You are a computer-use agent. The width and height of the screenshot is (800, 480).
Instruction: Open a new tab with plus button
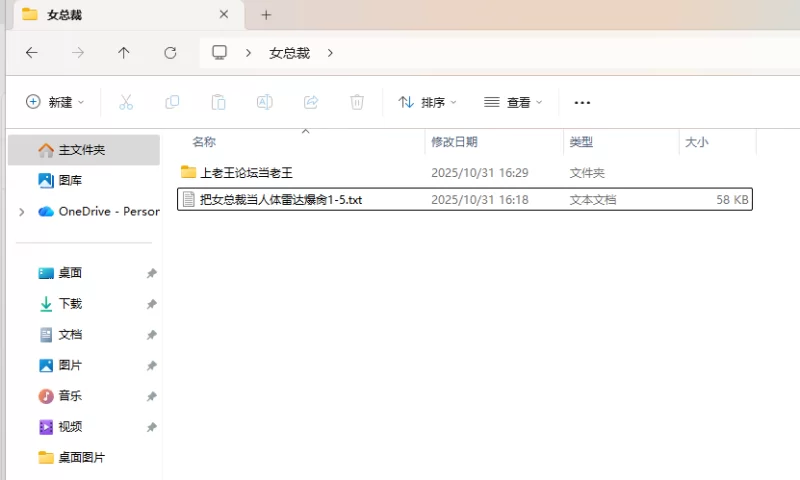(266, 15)
